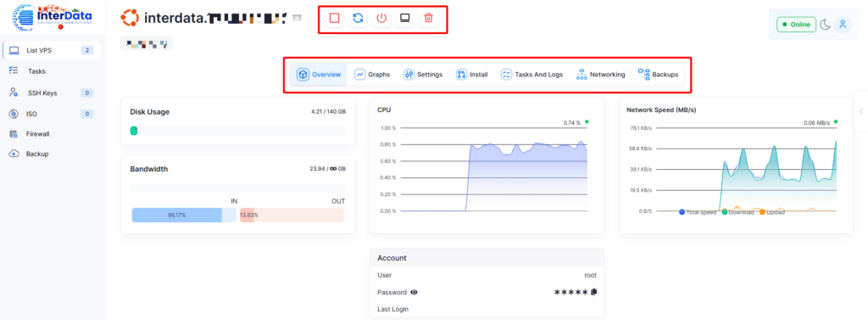868x320 pixels.
Task: Open the VNC console monitor icon
Action: click(404, 18)
